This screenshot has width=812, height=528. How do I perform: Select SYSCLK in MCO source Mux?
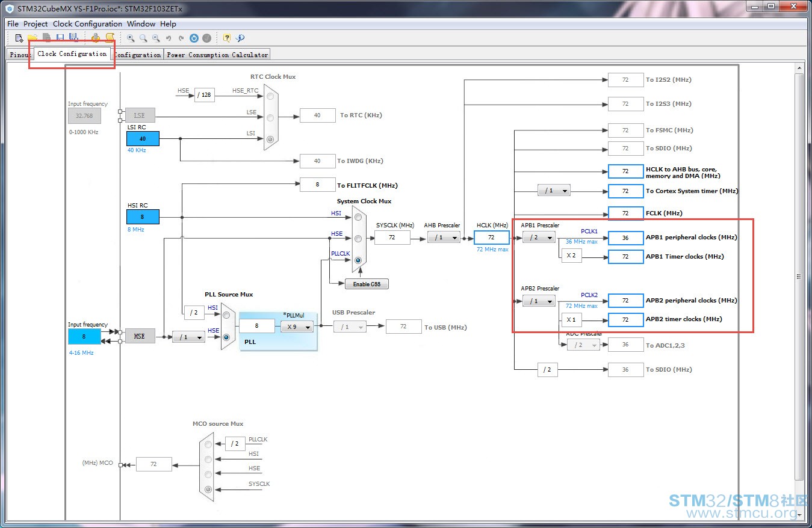pos(208,490)
